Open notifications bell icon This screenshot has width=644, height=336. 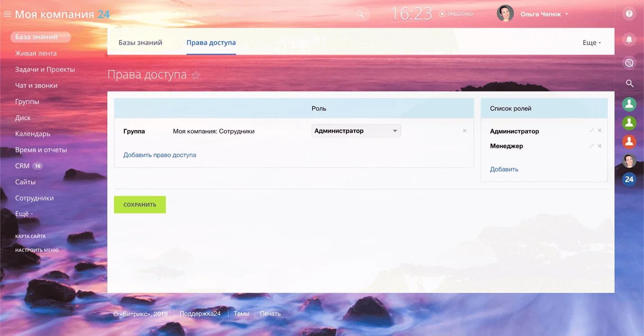click(x=629, y=40)
